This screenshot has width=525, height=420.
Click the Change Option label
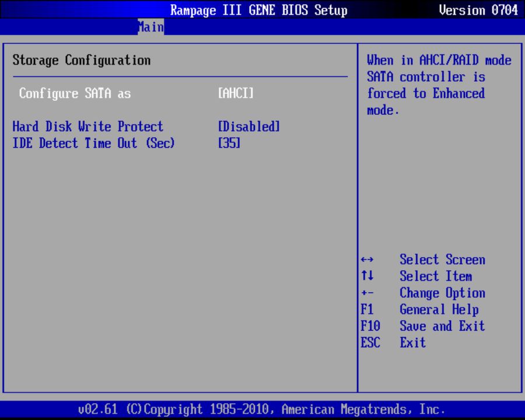click(x=442, y=293)
